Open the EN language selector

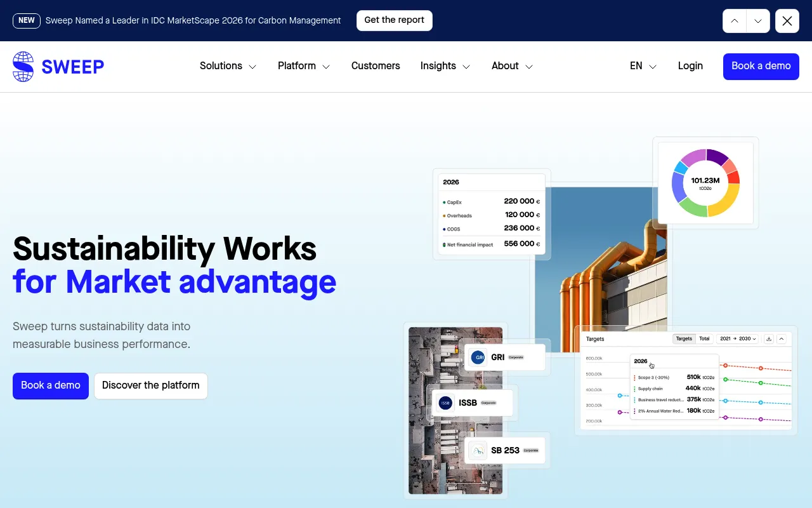coord(643,66)
